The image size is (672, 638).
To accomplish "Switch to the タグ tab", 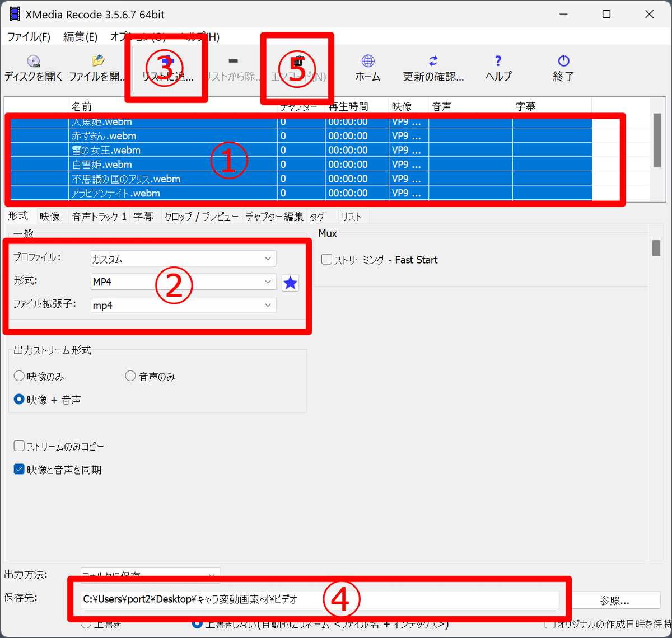I will pos(317,217).
